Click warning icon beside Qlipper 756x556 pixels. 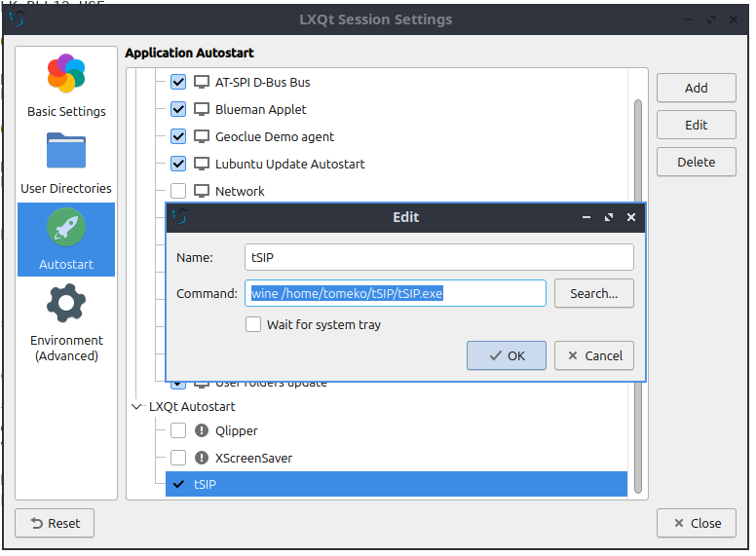point(202,430)
